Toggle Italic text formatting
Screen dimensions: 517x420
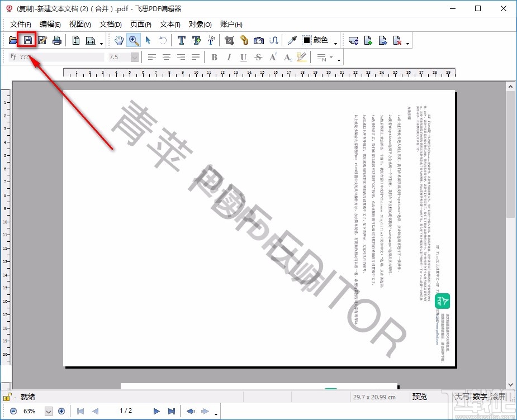[229, 58]
